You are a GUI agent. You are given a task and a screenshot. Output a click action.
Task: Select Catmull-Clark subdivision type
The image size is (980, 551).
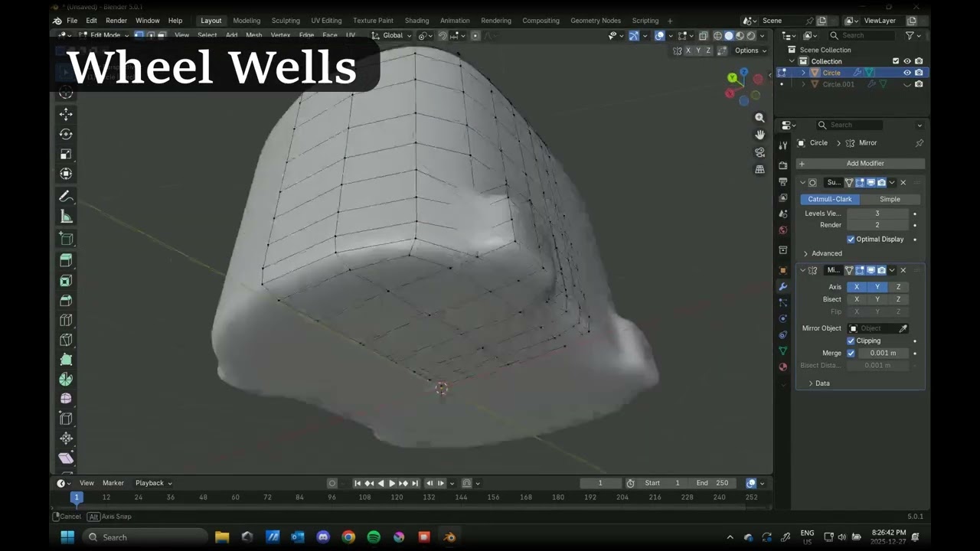(830, 199)
